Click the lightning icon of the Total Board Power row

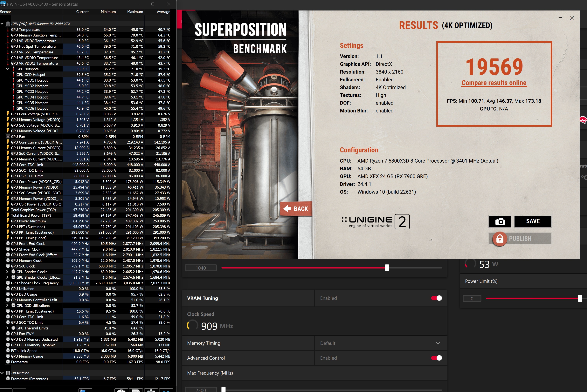[x=8, y=215]
